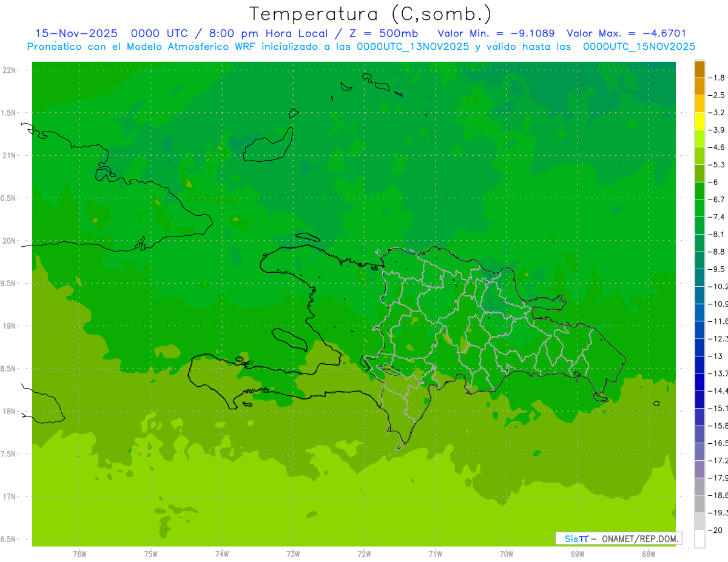728x562 pixels.
Task: Click the purple swatch between -17.2 and -17.9
Action: [x=699, y=469]
